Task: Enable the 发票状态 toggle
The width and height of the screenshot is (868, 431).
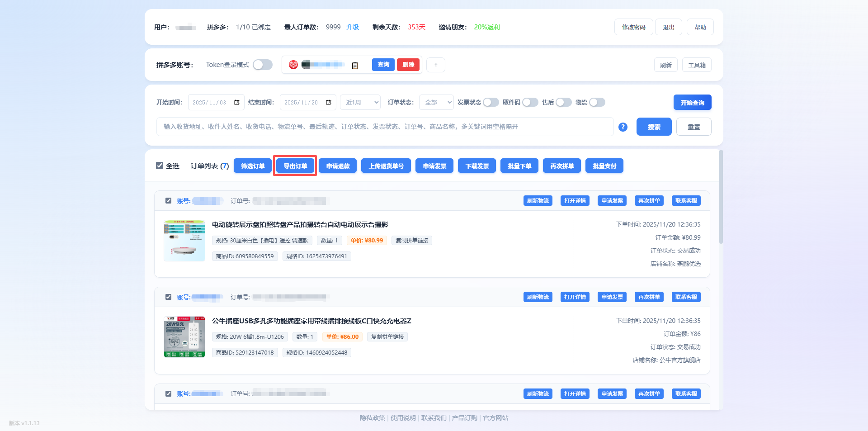Action: (491, 102)
